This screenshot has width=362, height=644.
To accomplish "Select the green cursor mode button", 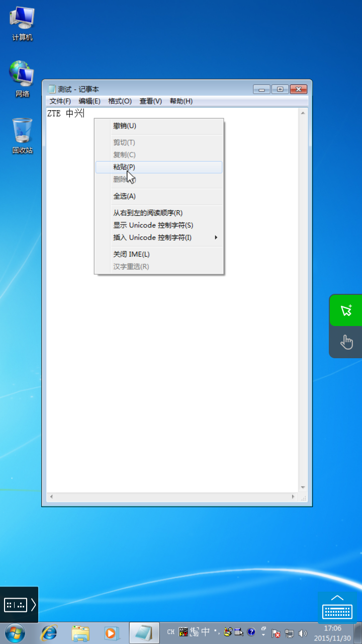I will pyautogui.click(x=346, y=310).
